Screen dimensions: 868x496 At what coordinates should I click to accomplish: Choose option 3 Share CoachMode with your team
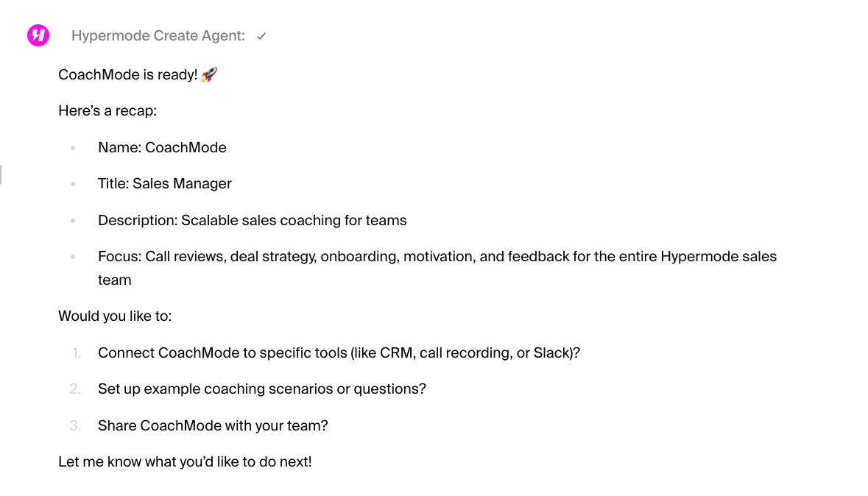pos(213,425)
